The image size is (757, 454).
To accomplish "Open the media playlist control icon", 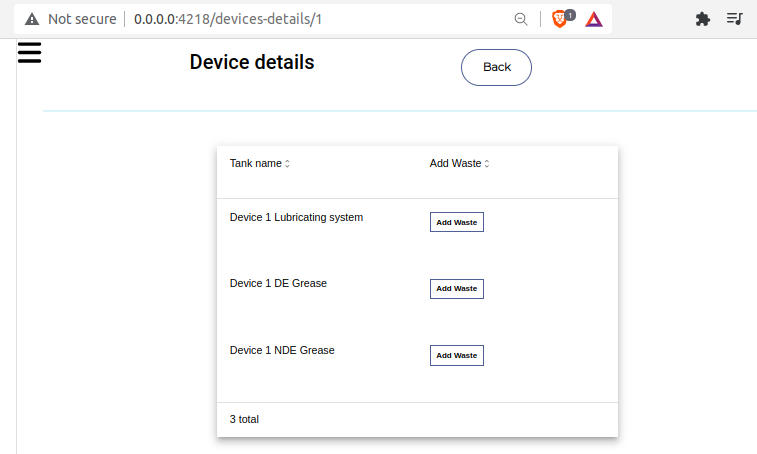I will pos(735,19).
